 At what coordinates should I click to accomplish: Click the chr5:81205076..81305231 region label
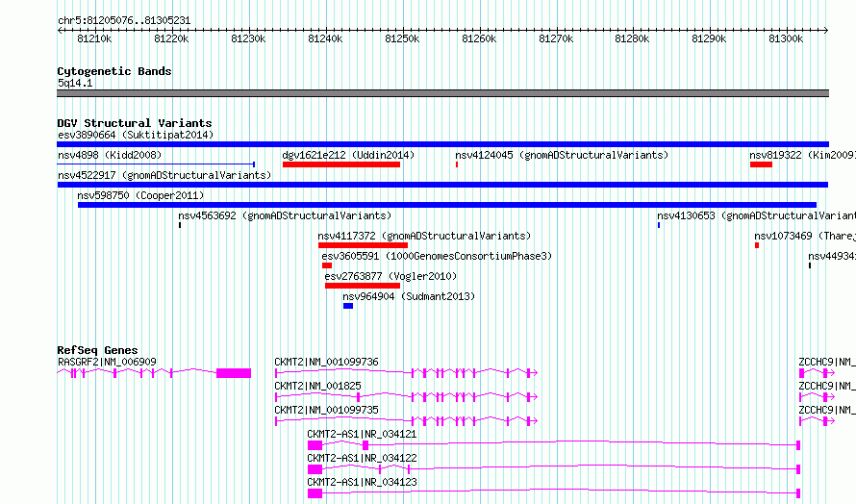[x=124, y=21]
